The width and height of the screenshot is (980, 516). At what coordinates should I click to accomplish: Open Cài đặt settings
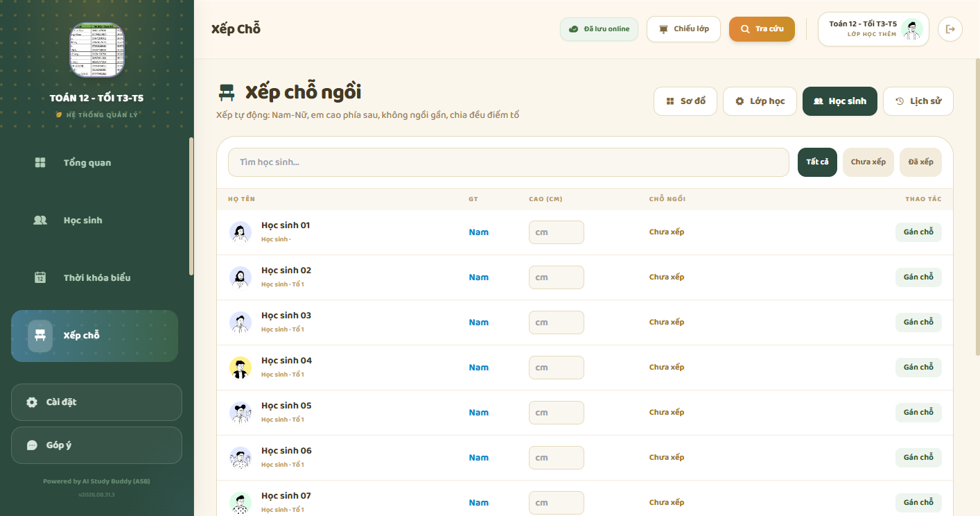(x=96, y=402)
